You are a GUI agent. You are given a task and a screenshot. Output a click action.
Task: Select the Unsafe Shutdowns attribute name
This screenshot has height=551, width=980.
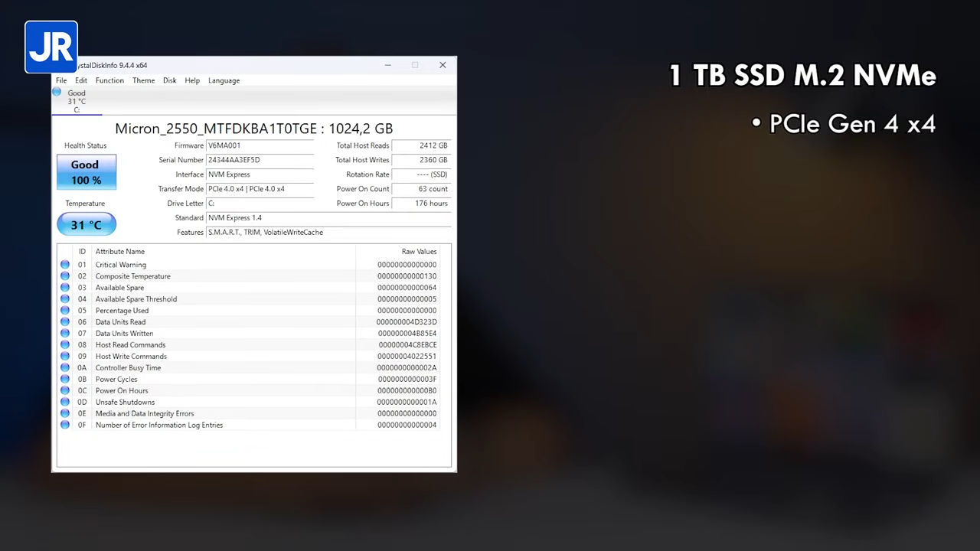[x=125, y=403]
